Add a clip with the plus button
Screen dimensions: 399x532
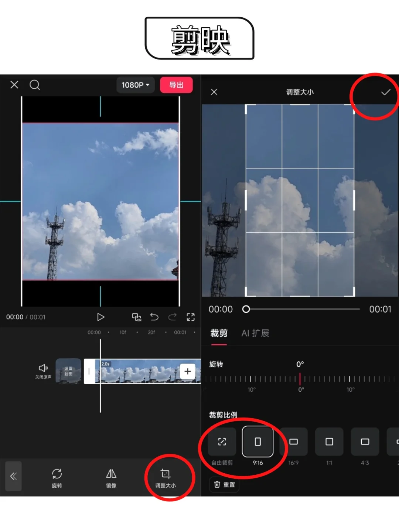(x=188, y=371)
